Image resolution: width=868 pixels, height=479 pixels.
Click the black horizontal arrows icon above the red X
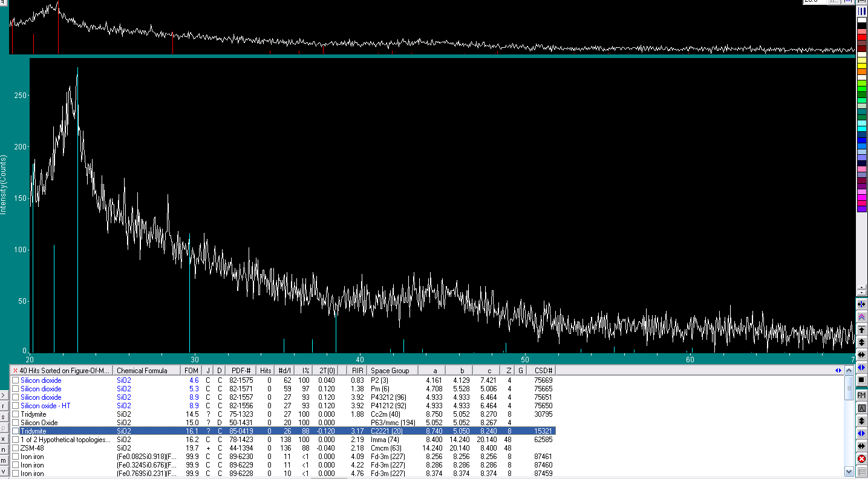click(x=861, y=446)
